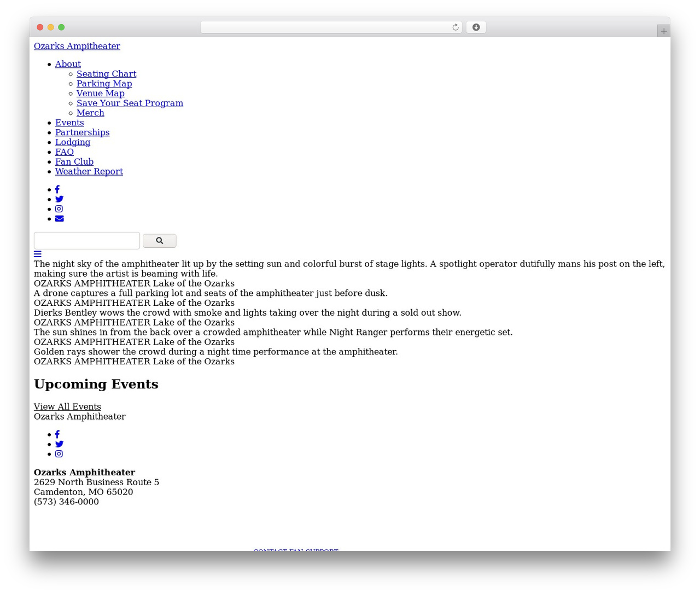Add a new browser tab with plus button

tap(663, 31)
